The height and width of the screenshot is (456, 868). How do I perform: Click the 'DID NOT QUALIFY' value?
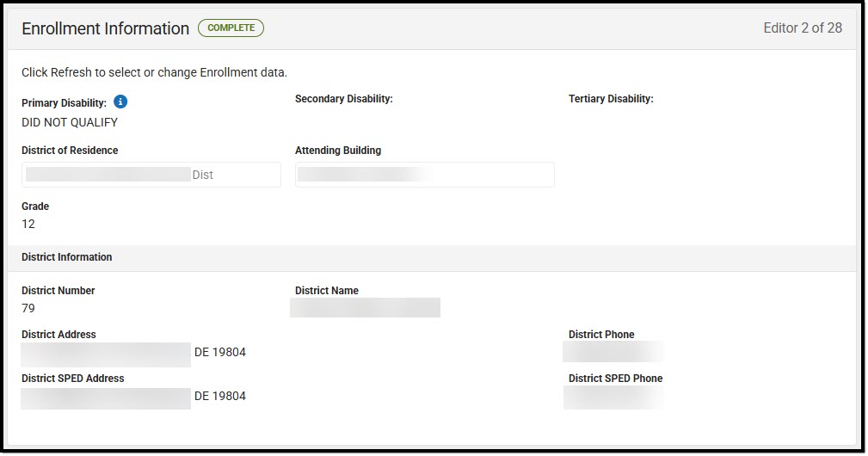pos(70,122)
